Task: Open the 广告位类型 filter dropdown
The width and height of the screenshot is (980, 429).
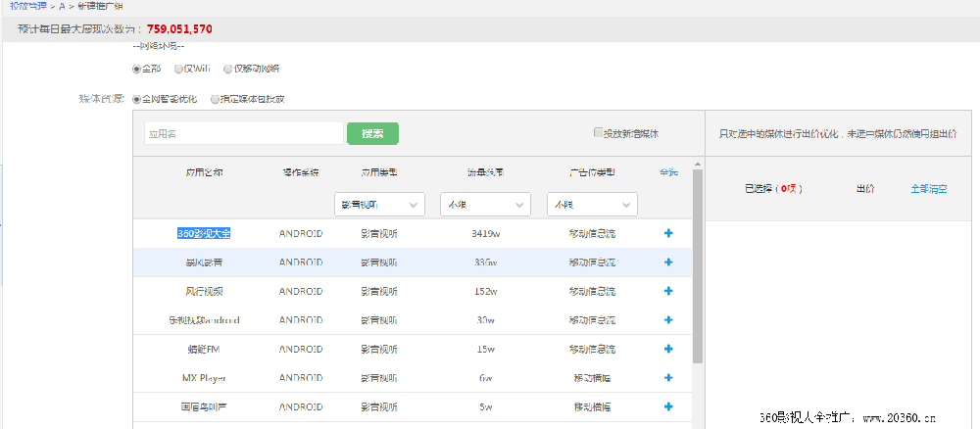Action: pos(592,205)
